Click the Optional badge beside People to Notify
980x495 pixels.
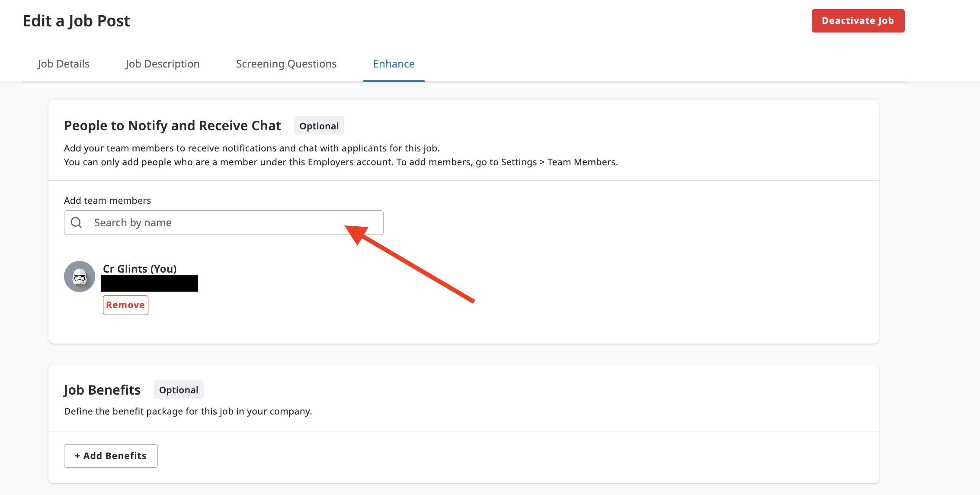click(x=319, y=126)
